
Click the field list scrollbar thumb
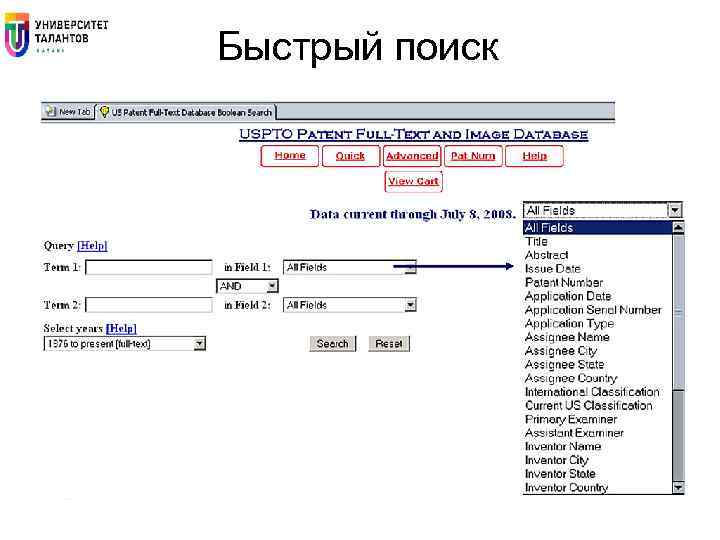678,312
